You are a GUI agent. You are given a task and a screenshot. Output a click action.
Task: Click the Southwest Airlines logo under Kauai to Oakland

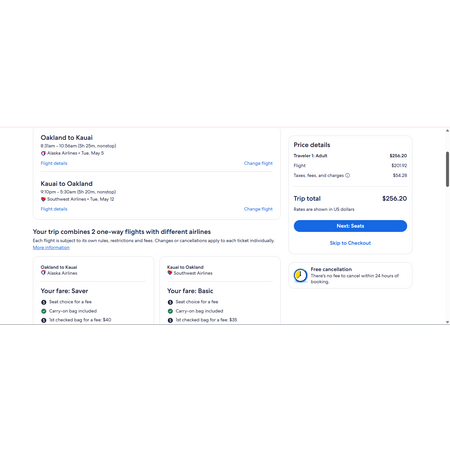tap(43, 199)
